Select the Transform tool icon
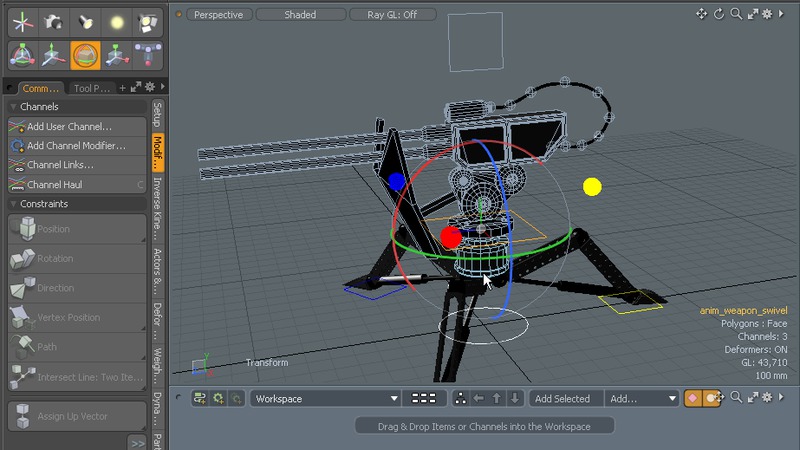This screenshot has height=450, width=800. click(23, 55)
